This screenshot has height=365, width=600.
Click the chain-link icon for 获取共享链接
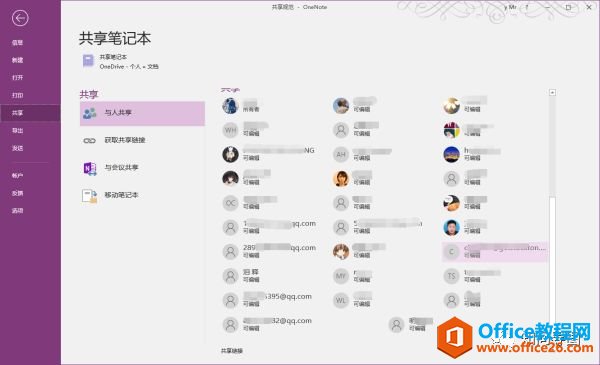click(89, 141)
